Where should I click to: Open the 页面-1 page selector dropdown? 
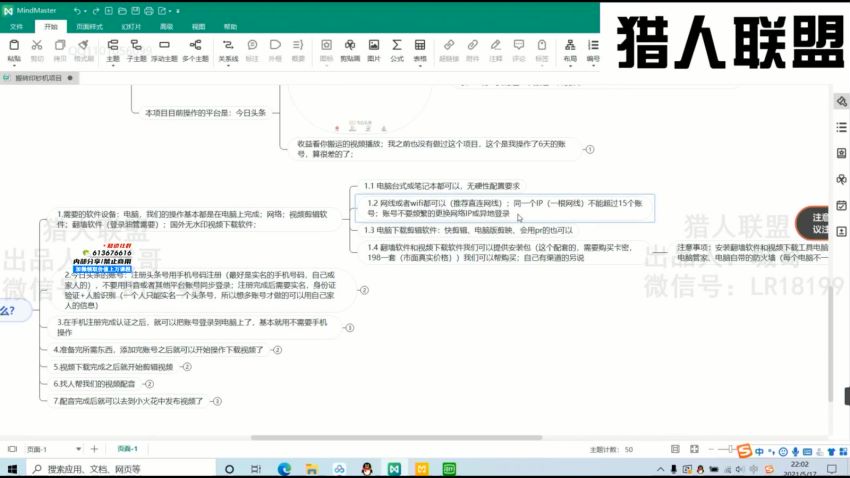coord(79,449)
